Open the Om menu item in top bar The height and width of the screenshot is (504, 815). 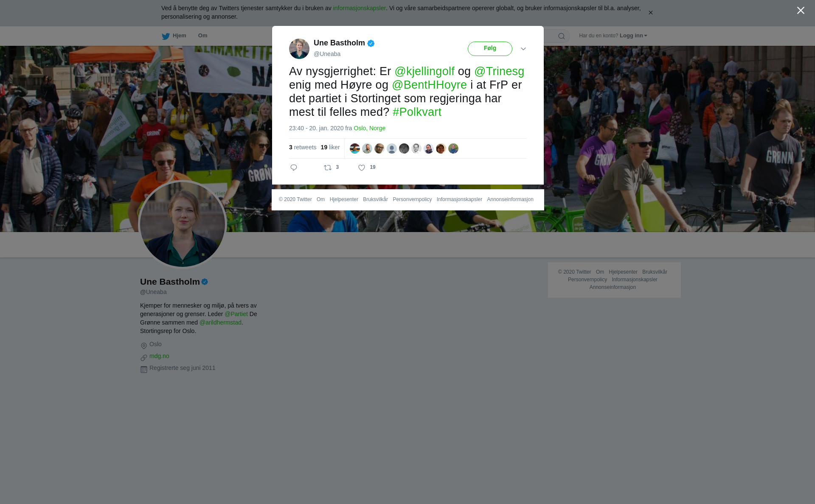pos(203,36)
